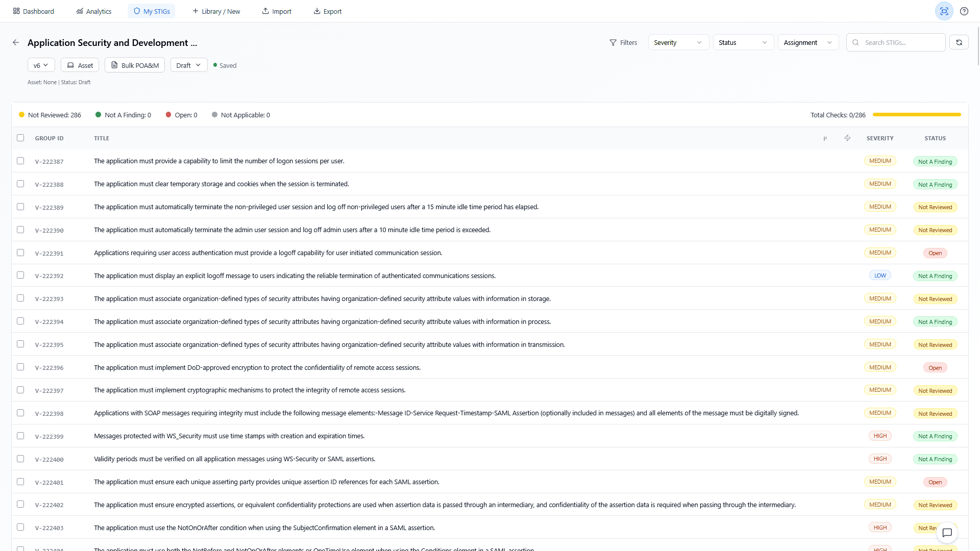Select the checkbox for V-222387

(20, 161)
